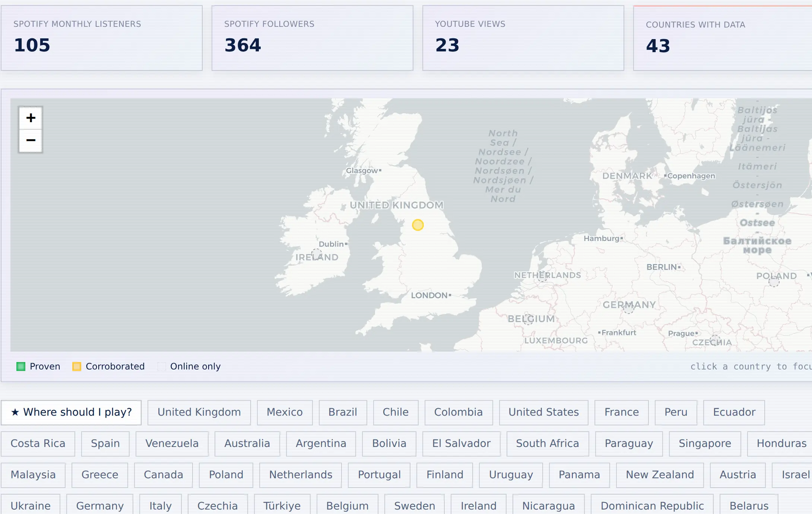Screen dimensions: 812x514
Task: Click the YouTube Views card
Action: pyautogui.click(x=523, y=38)
